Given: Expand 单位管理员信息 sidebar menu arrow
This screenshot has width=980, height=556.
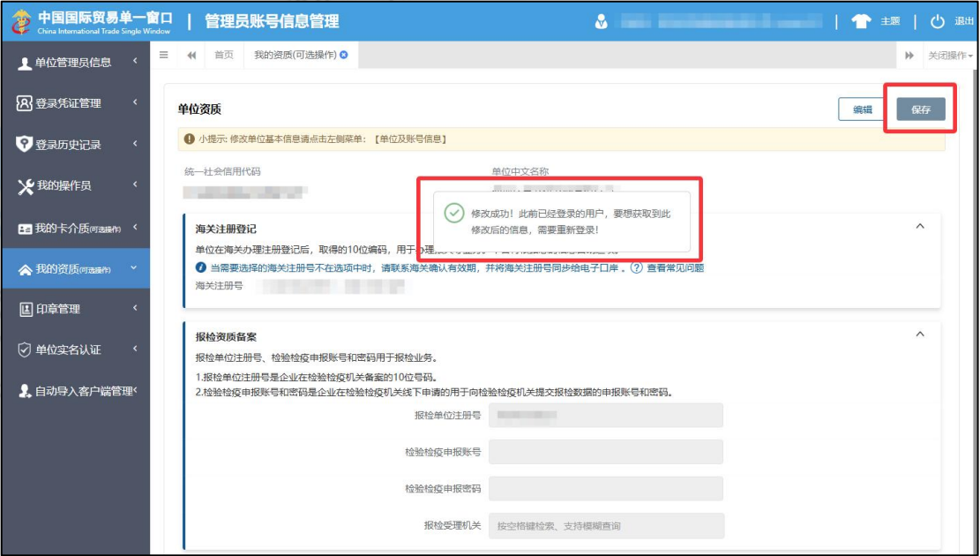Looking at the screenshot, I should (x=135, y=61).
